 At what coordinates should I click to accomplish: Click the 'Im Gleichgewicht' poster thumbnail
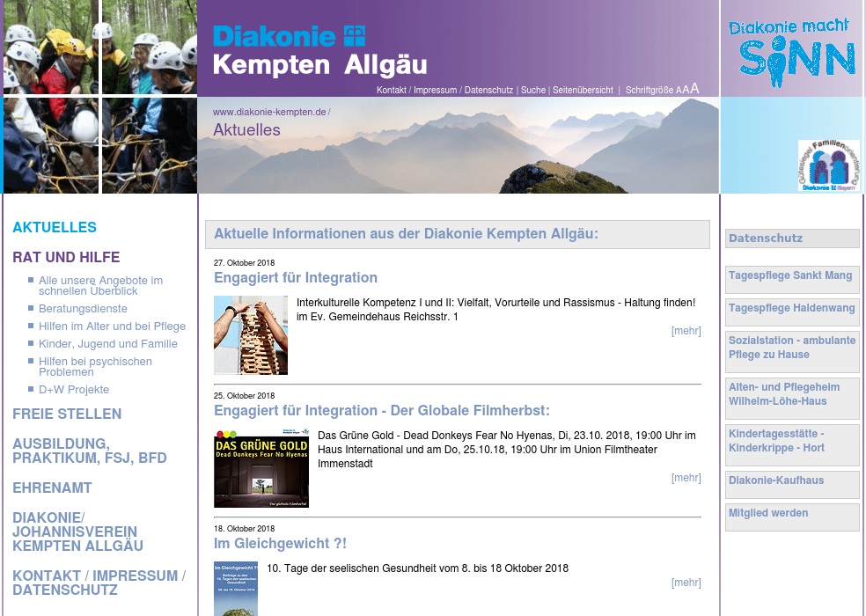click(x=235, y=588)
